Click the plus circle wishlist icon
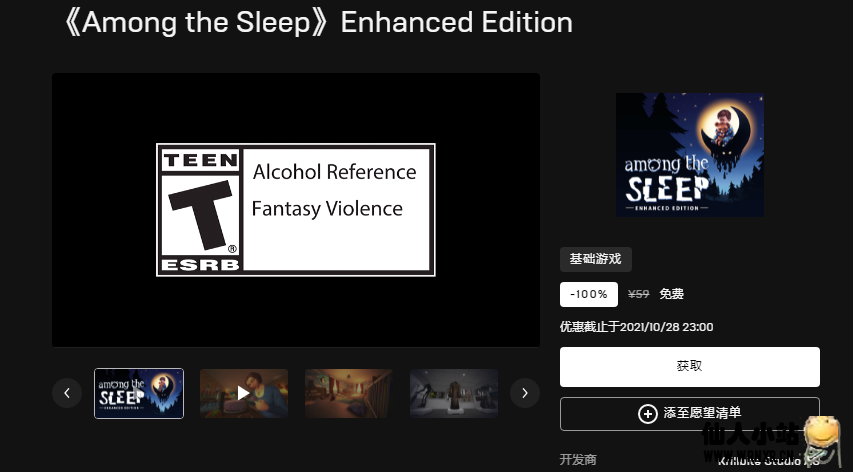The width and height of the screenshot is (853, 472). pos(647,414)
